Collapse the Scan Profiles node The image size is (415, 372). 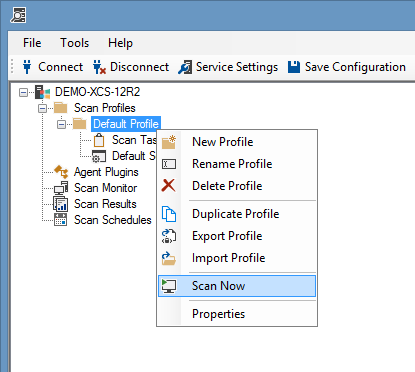pyautogui.click(x=42, y=108)
